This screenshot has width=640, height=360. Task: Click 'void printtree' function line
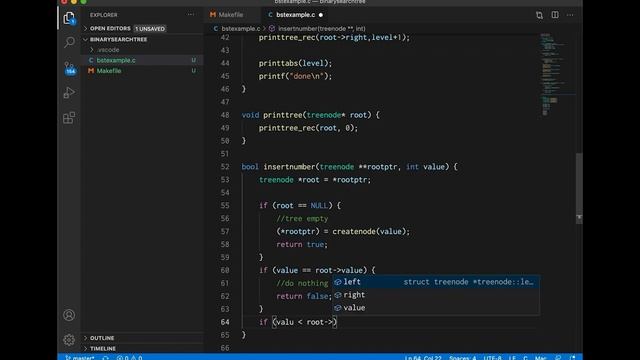tap(310, 115)
